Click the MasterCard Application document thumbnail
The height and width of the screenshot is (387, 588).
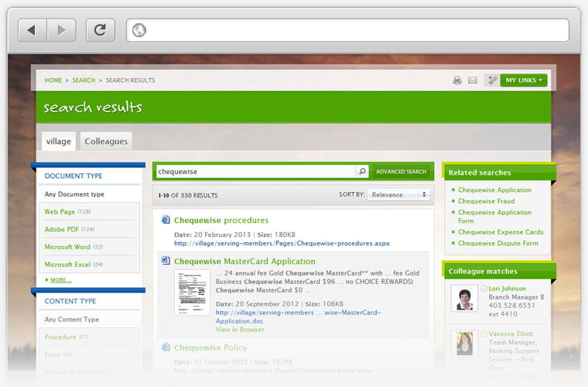[193, 293]
